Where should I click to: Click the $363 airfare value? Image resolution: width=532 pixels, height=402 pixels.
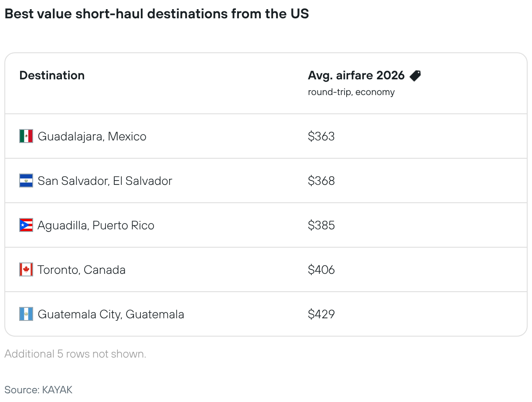click(321, 136)
